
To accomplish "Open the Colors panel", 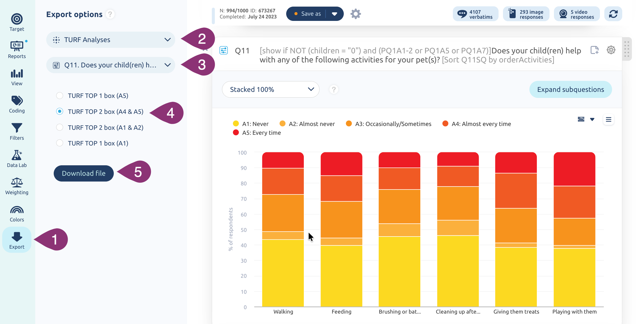I will tap(17, 213).
